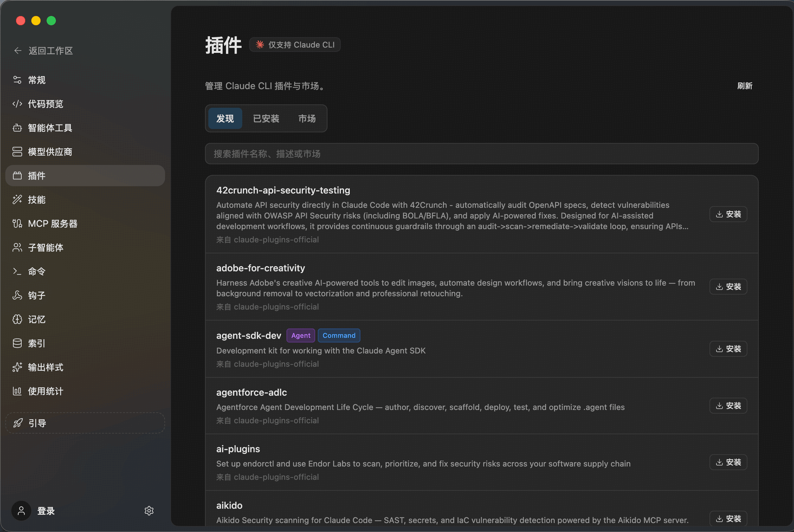Open the 技能 section label in the sidebar
This screenshot has width=794, height=532.
pyautogui.click(x=37, y=199)
